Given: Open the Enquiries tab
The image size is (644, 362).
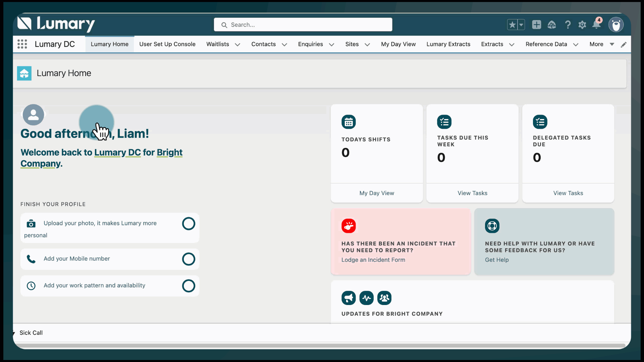Looking at the screenshot, I should coord(311,44).
